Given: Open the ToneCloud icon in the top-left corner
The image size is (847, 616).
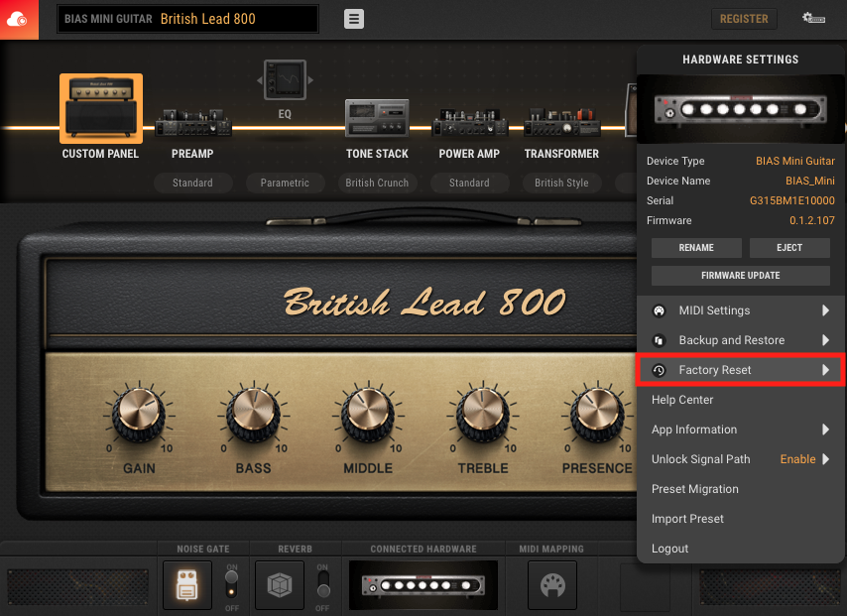Looking at the screenshot, I should 19,20.
